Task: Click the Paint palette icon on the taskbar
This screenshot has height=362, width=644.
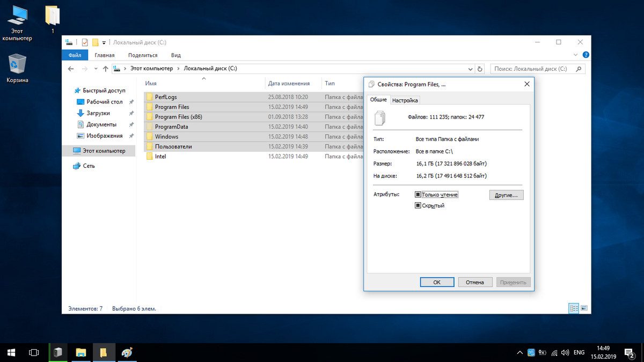Action: click(x=126, y=352)
